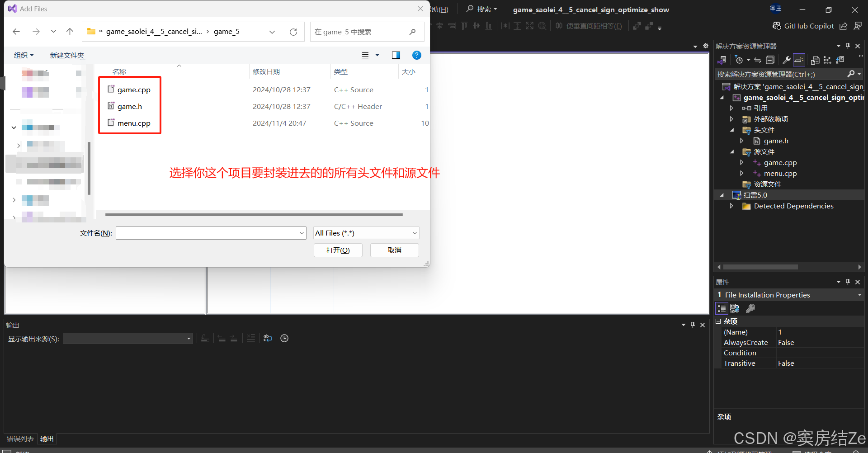Click the Property Pages wrench icon in Properties panel
868x453 pixels.
tap(750, 308)
